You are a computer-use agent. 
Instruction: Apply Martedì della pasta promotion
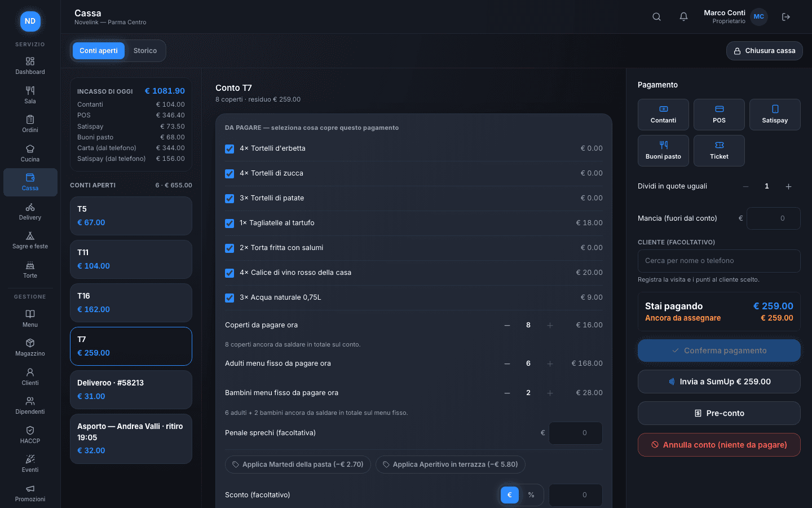(x=298, y=465)
